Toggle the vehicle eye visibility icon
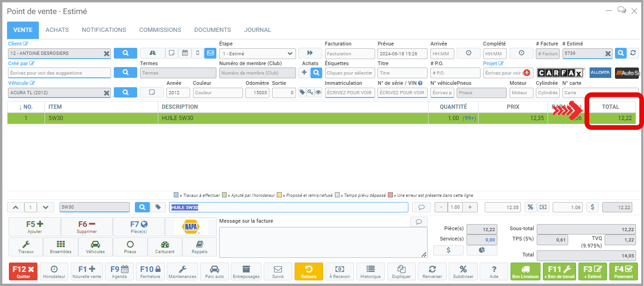This screenshot has height=286, width=644. [318, 92]
